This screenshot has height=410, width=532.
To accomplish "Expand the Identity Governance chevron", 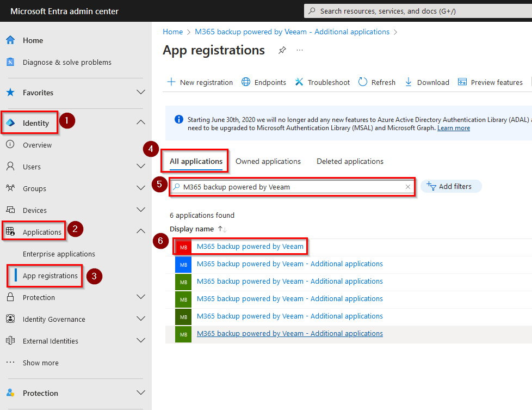I will coord(141,319).
